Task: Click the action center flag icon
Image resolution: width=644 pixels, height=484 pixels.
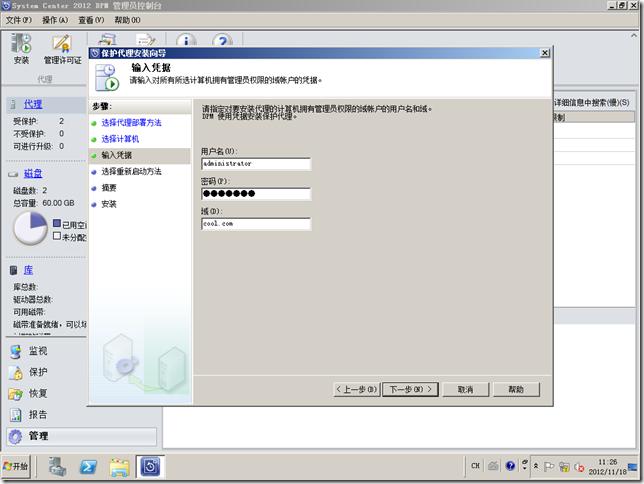Action: click(x=548, y=466)
